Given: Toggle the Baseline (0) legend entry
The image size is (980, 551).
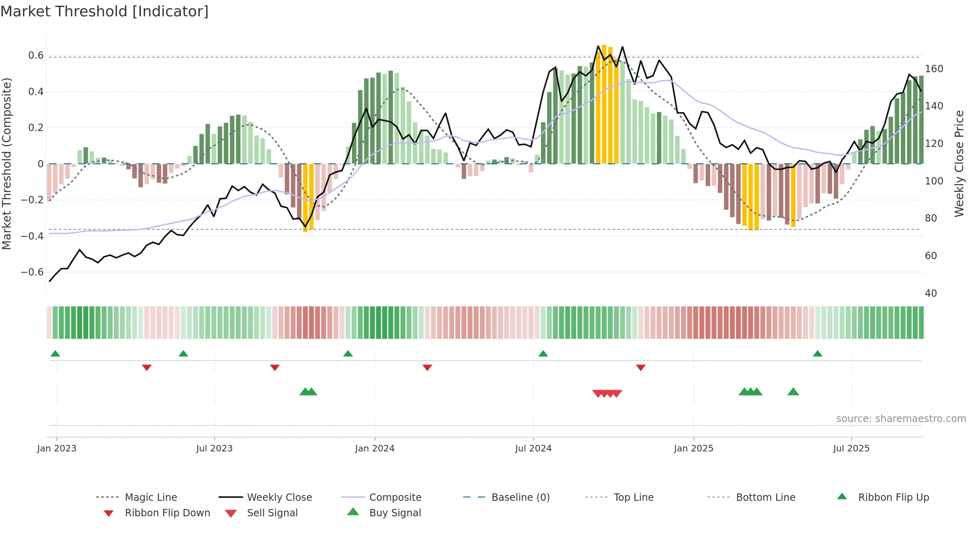Looking at the screenshot, I should (x=506, y=497).
